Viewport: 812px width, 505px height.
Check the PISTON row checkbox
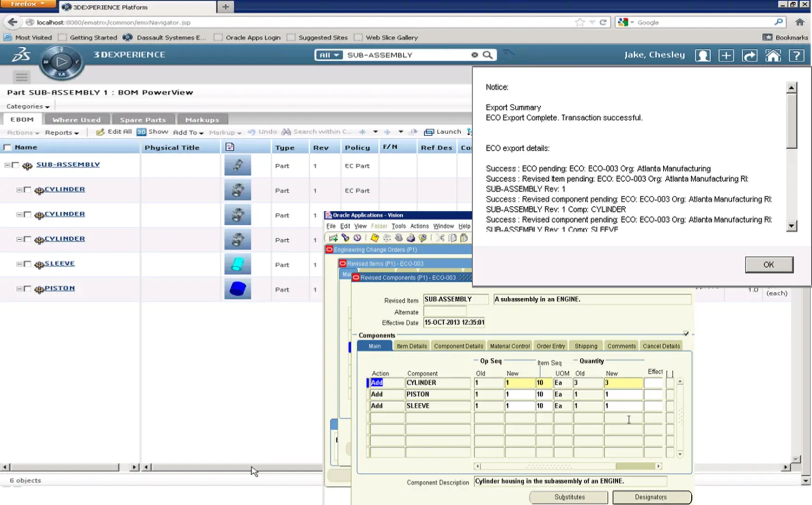pyautogui.click(x=27, y=289)
